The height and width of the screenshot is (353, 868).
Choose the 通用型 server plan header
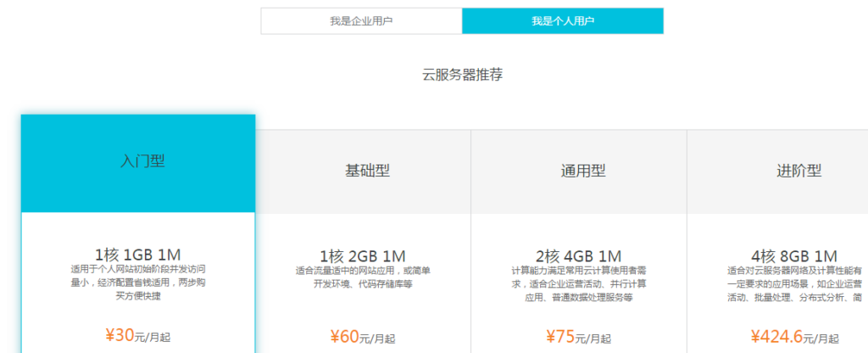click(579, 171)
